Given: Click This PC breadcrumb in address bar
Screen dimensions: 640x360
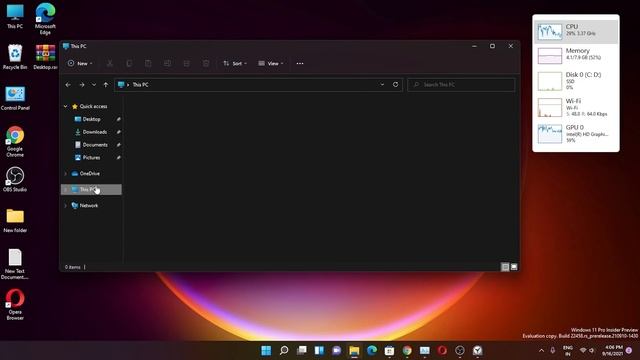Looking at the screenshot, I should click(140, 84).
